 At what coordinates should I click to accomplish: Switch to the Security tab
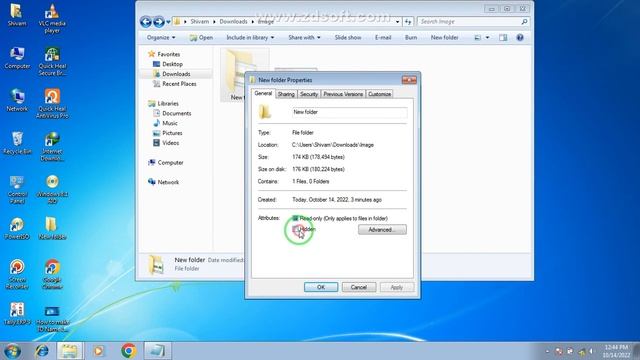(309, 94)
